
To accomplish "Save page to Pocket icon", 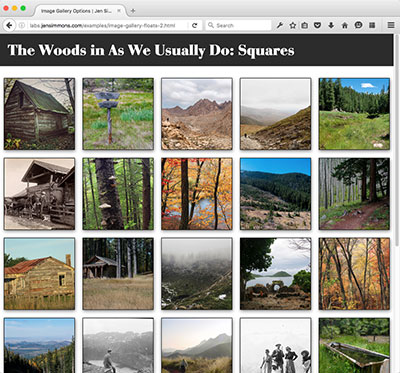I will tap(318, 25).
